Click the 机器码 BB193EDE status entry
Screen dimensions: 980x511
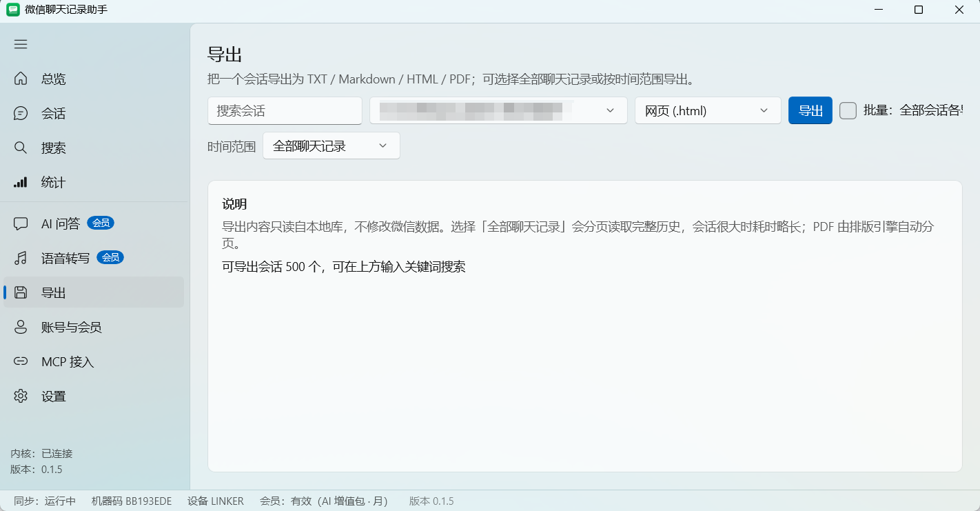[132, 501]
